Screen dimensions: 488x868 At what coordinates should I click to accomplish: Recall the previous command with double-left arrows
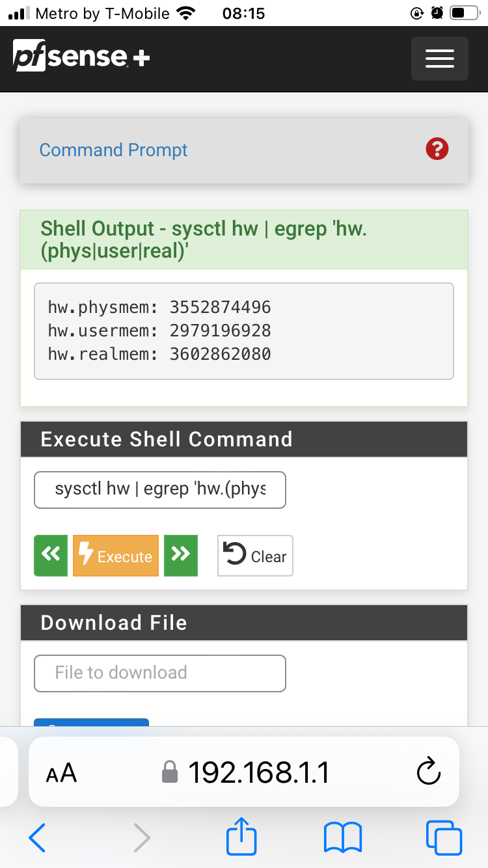point(51,555)
